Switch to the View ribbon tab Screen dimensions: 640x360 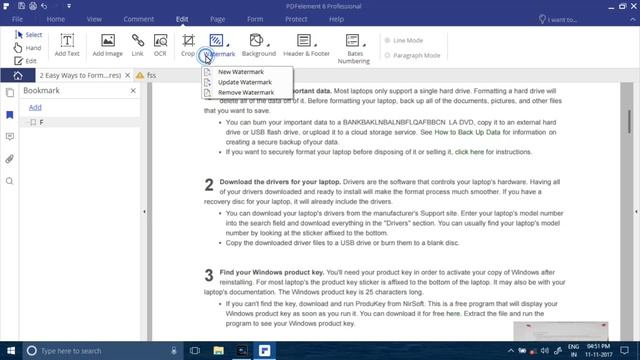coord(94,19)
